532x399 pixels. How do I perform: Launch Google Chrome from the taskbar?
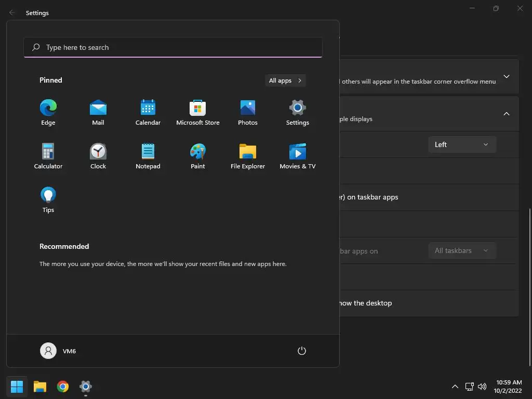[63, 387]
